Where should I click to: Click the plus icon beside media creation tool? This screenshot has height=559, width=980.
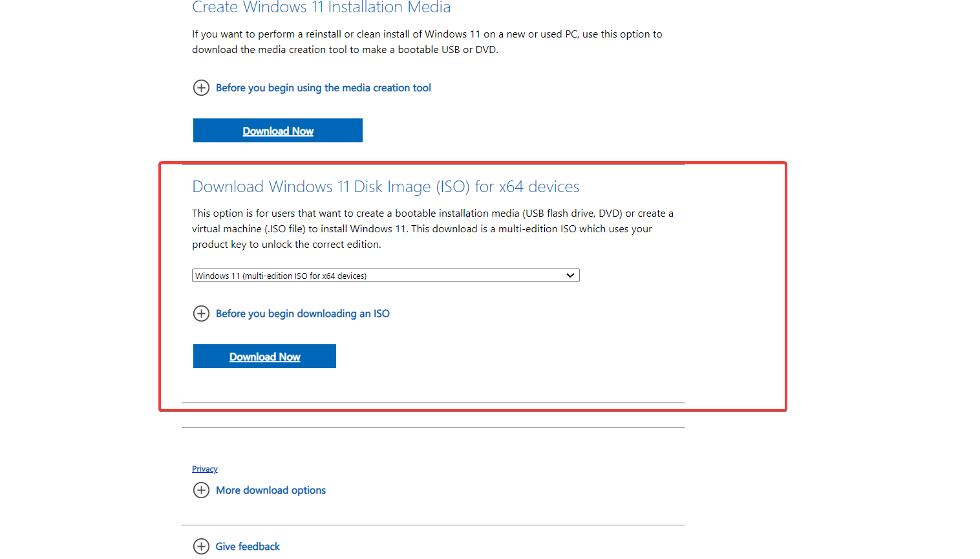pyautogui.click(x=201, y=88)
